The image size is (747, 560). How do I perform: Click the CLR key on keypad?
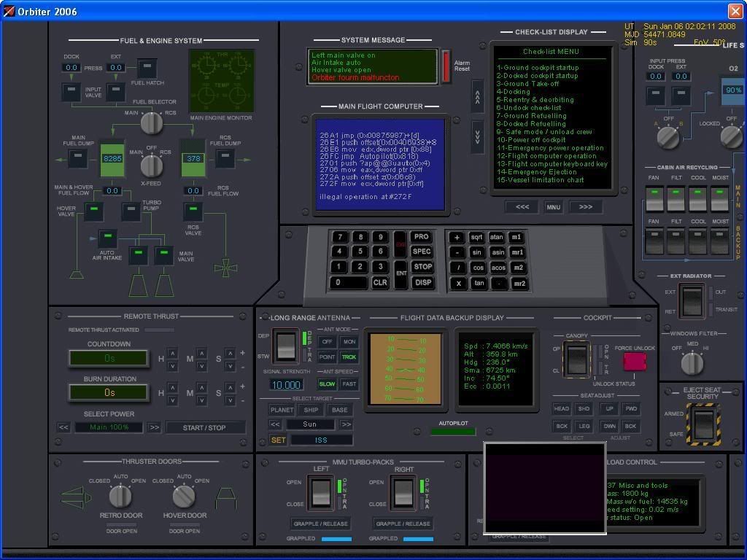click(380, 282)
